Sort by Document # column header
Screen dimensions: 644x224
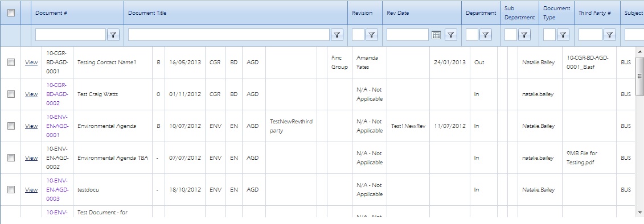coord(51,13)
